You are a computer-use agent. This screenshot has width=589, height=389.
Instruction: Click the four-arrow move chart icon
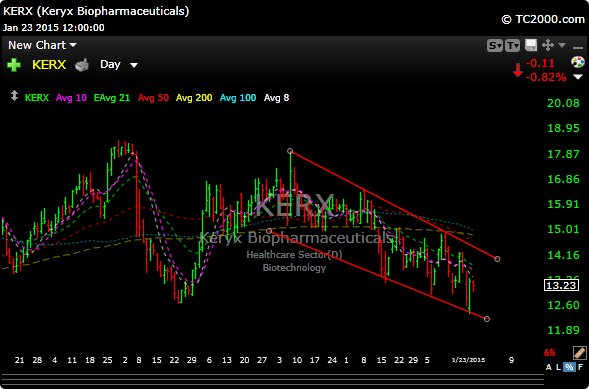(x=548, y=45)
